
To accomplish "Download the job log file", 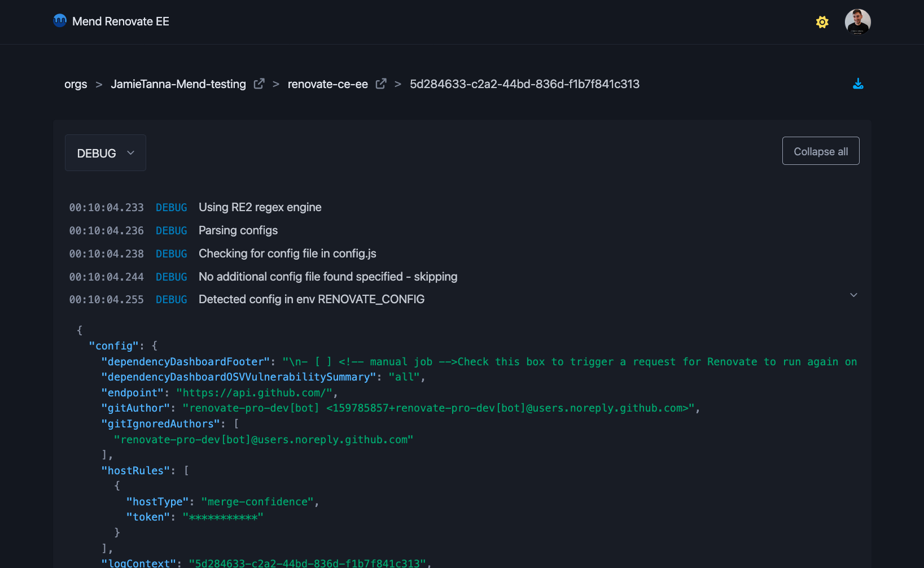I will 858,84.
